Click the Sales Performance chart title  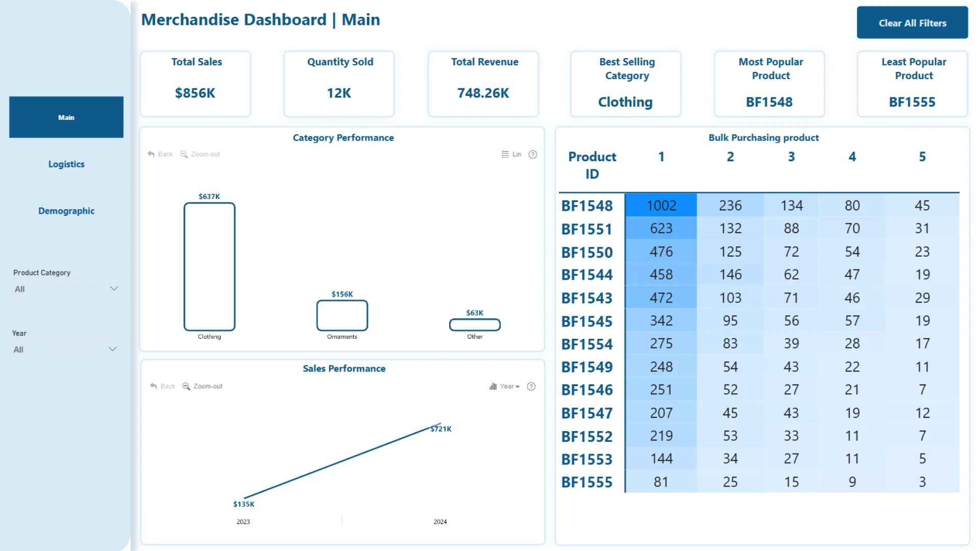click(x=344, y=369)
